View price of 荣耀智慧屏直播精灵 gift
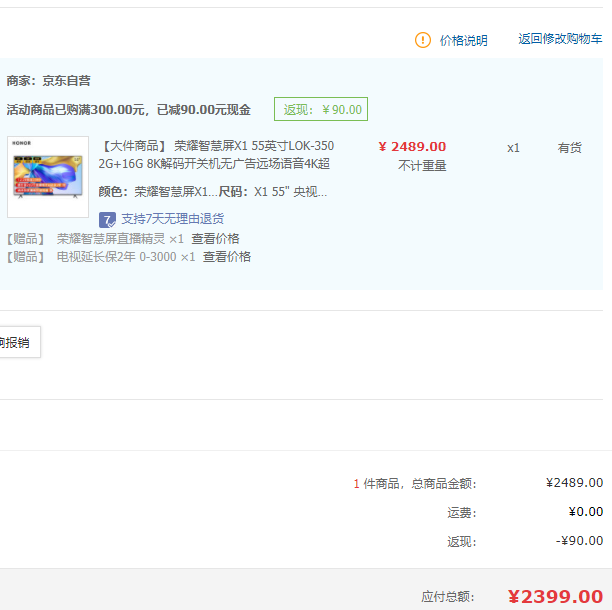Image resolution: width=612 pixels, height=610 pixels. [215, 239]
